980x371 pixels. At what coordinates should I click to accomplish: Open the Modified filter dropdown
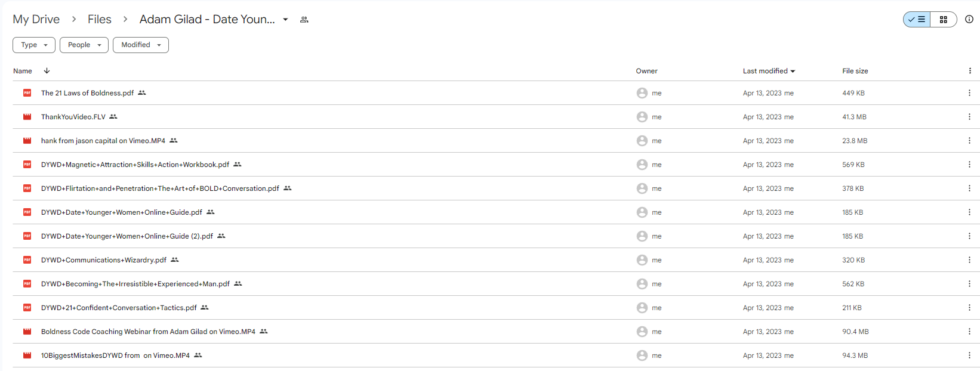141,45
